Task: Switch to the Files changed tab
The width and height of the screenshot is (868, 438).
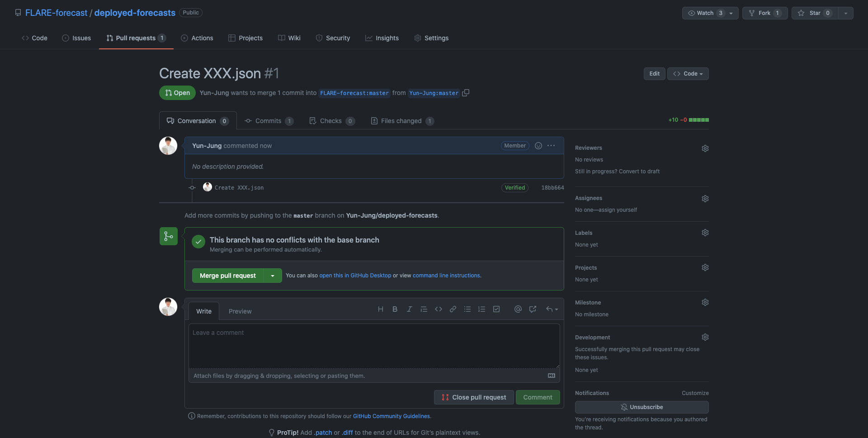Action: tap(402, 121)
